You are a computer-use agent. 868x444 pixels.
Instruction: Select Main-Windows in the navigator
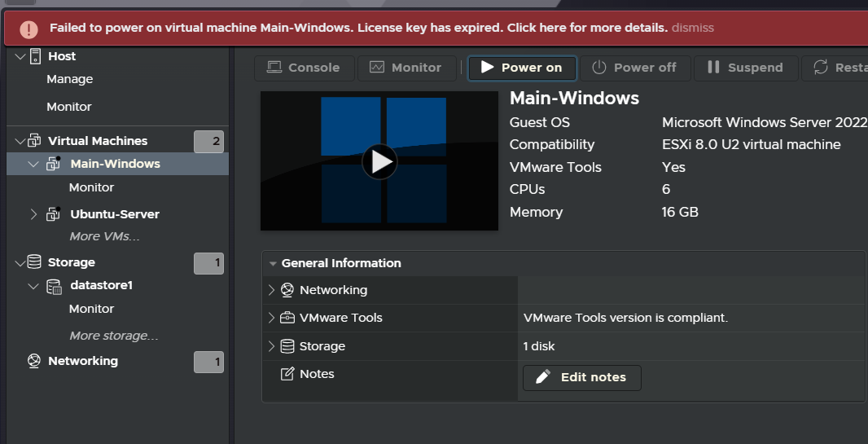pos(115,164)
